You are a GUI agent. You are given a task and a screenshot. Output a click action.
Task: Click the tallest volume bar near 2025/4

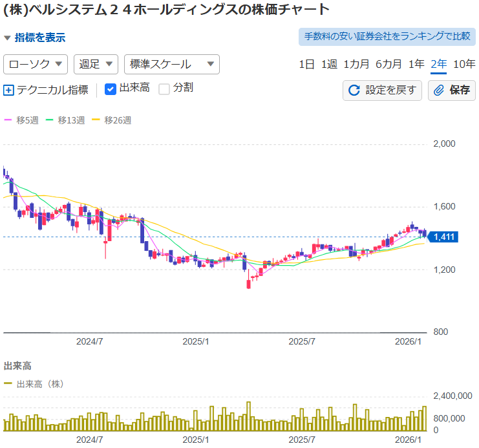tap(248, 417)
